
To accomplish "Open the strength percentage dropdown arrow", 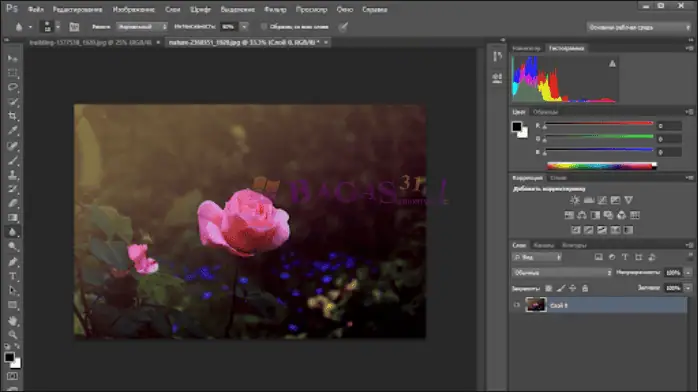I will (x=244, y=27).
